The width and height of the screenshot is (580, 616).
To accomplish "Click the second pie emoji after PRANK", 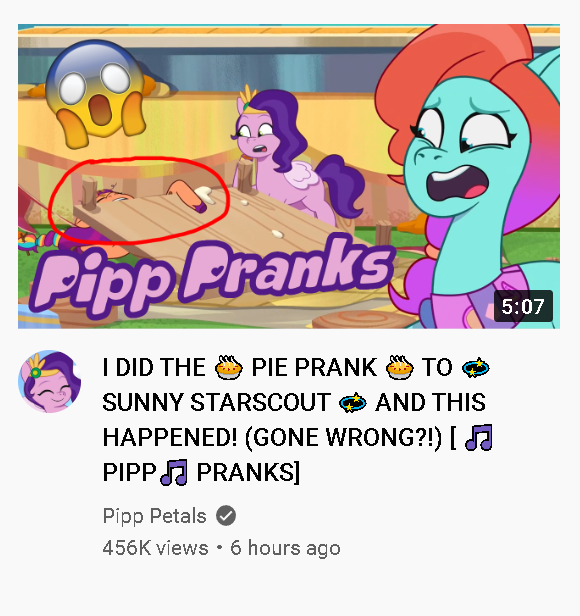I will click(400, 367).
